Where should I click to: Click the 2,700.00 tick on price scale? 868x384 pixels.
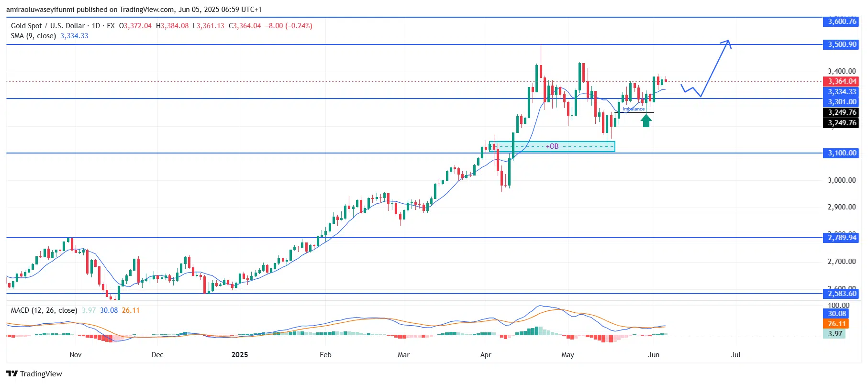pyautogui.click(x=842, y=262)
